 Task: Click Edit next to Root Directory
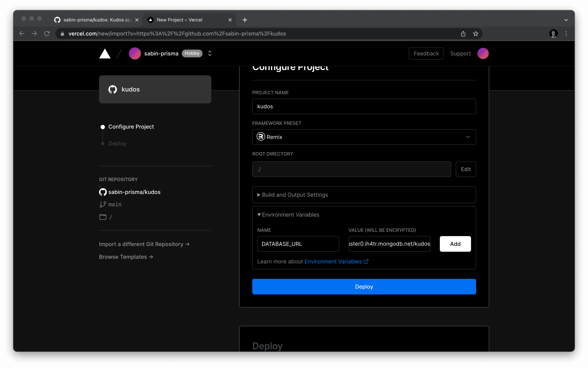pyautogui.click(x=465, y=169)
